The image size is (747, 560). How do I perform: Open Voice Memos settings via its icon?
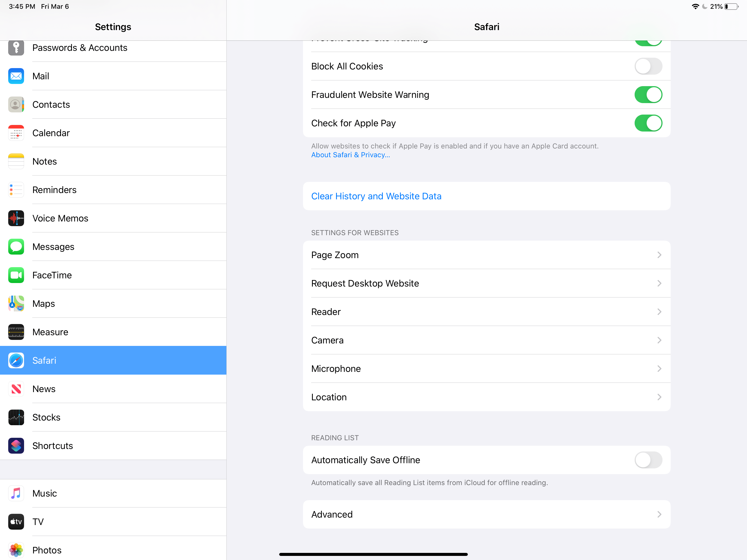coord(16,218)
